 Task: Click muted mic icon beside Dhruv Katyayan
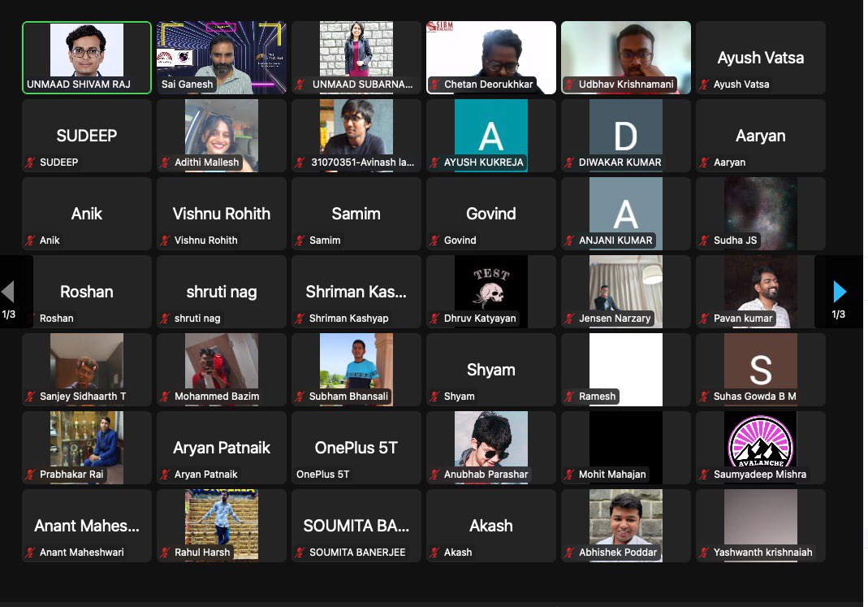pyautogui.click(x=435, y=319)
